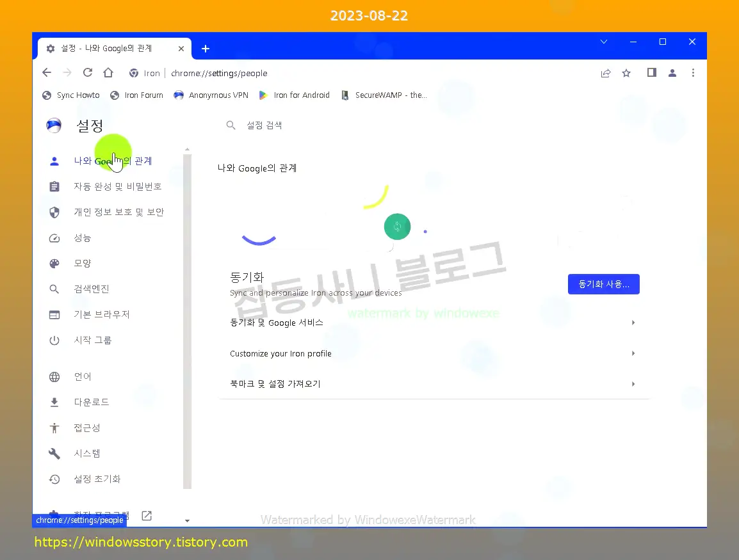
Task: Click the download arrow icon
Action: [x=54, y=402]
